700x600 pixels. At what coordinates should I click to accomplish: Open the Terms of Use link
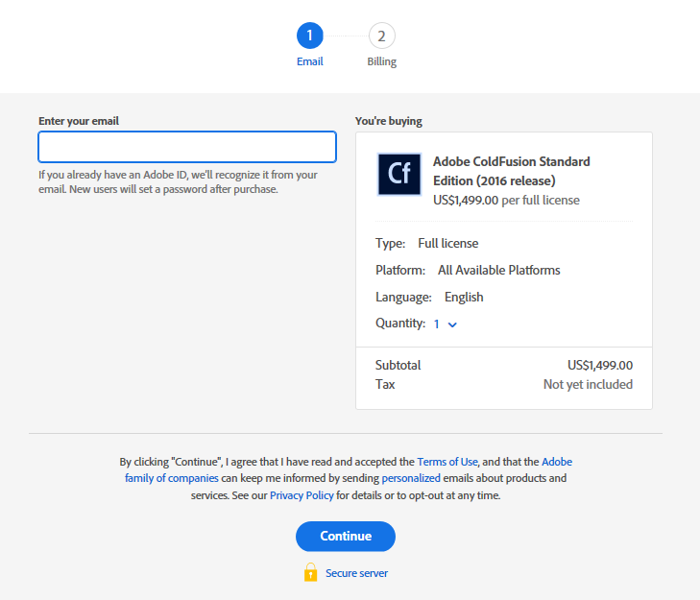pyautogui.click(x=447, y=462)
